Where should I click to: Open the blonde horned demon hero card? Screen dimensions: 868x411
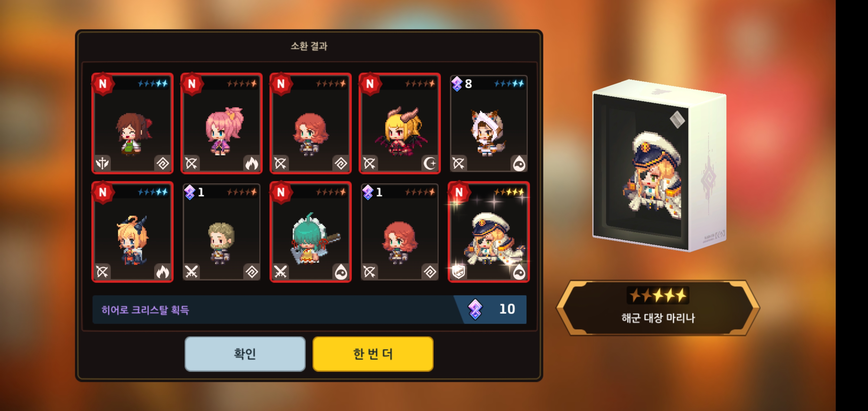(400, 123)
